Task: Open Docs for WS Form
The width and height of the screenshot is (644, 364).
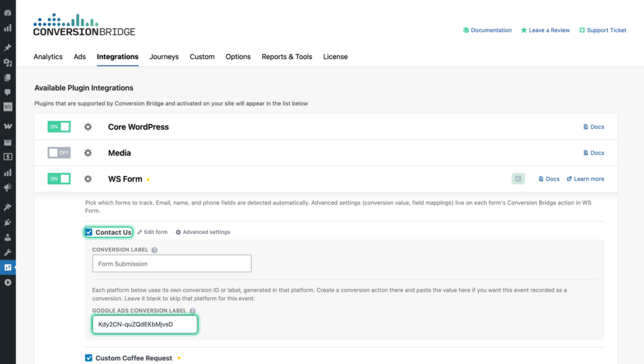Action: [x=548, y=179]
